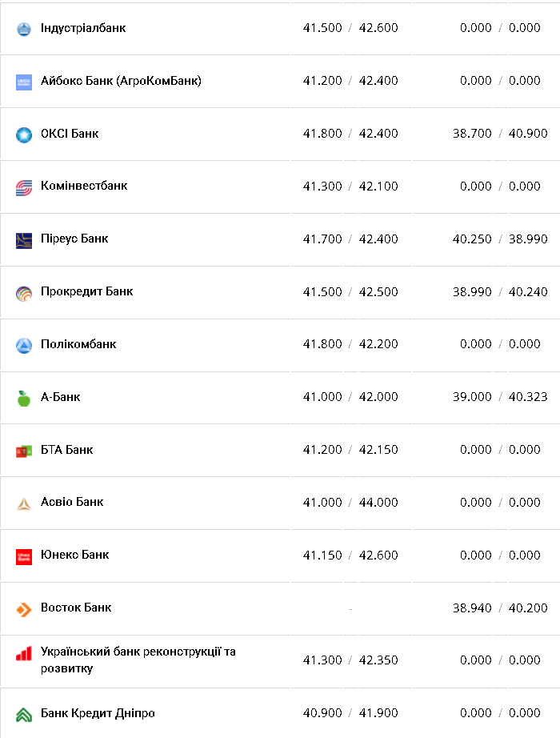Open the Індустріалбанк bank name link
Screen dimensions: 560x738
[83, 28]
